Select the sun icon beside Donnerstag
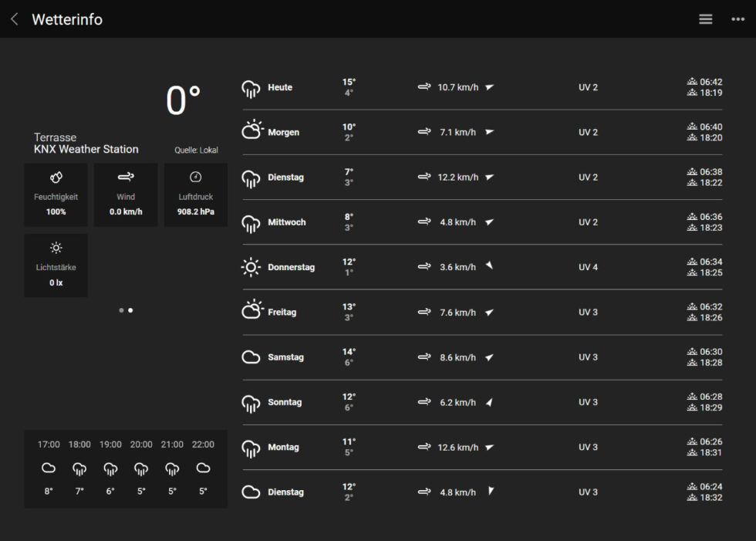The height and width of the screenshot is (541, 756). click(251, 266)
